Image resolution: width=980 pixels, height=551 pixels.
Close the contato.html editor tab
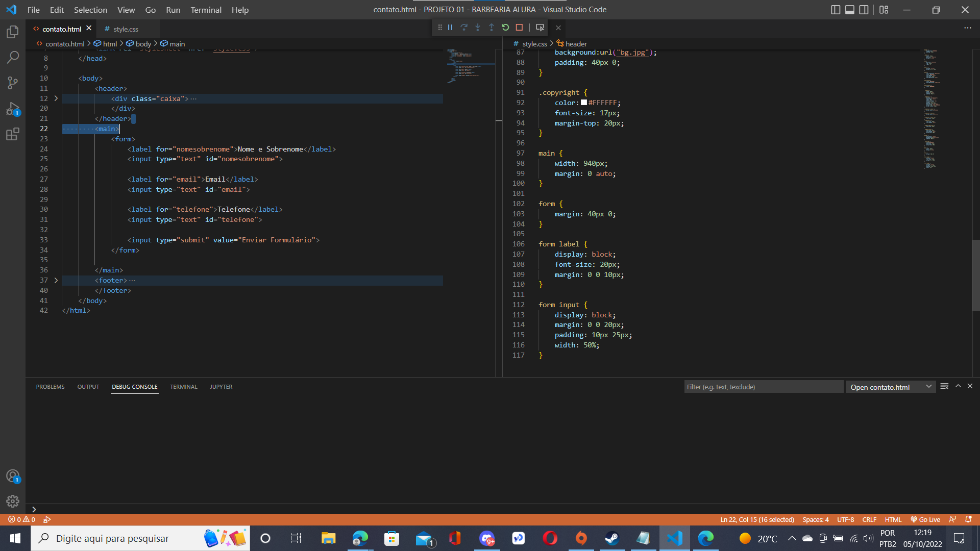click(89, 29)
